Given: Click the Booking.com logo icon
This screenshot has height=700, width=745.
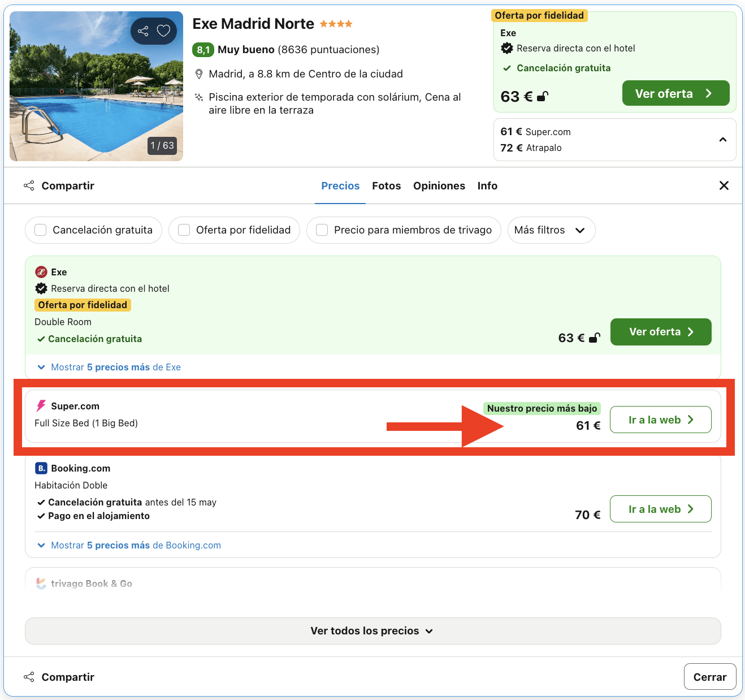Looking at the screenshot, I should [41, 468].
